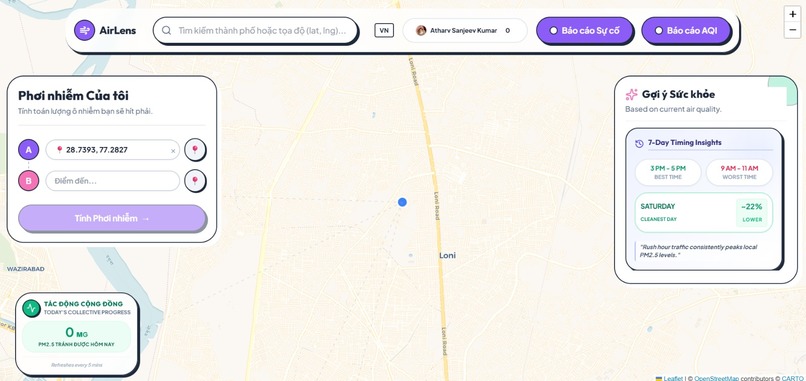Image resolution: width=806 pixels, height=381 pixels.
Task: Pick origin on map with pin button
Action: (195, 150)
